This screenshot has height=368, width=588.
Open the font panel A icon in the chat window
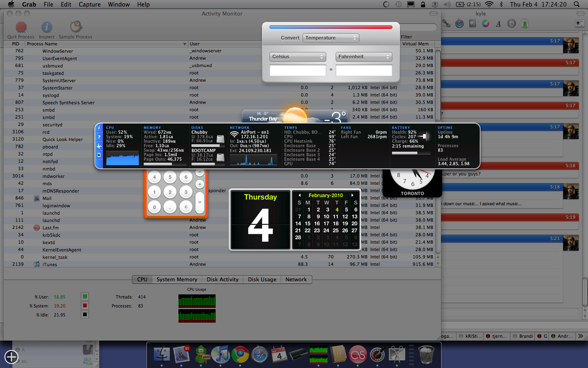498,23
